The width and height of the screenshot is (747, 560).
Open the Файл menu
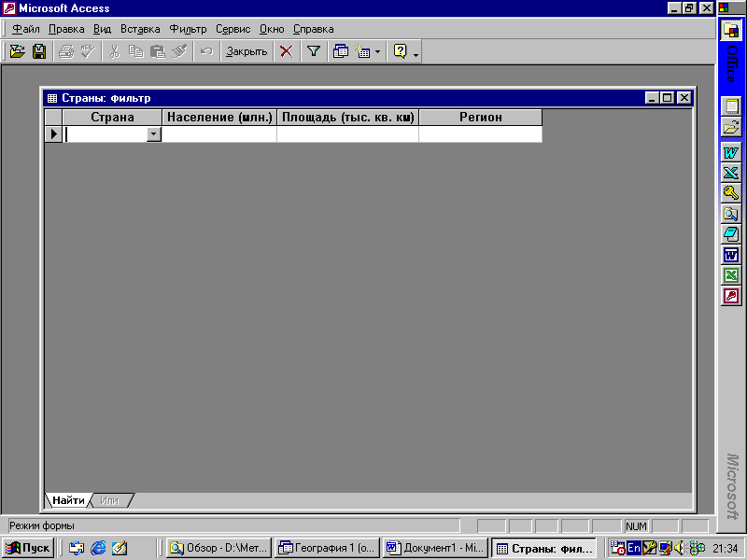click(x=26, y=29)
